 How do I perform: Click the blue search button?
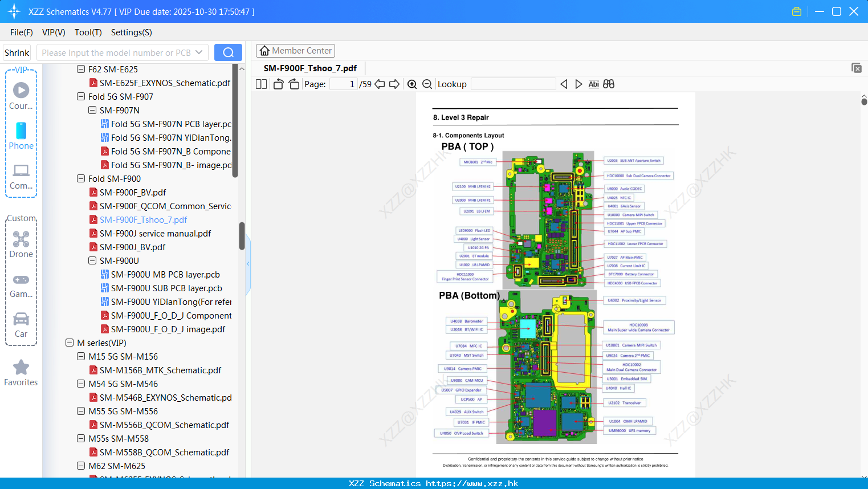[228, 52]
